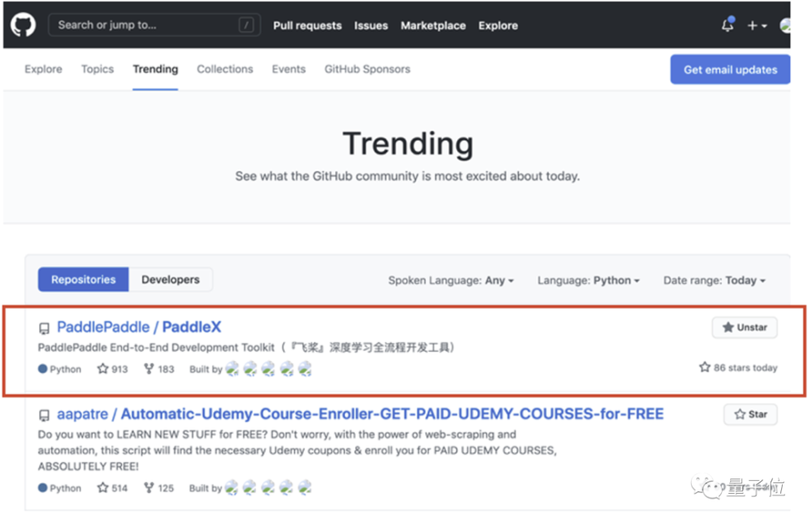Select the Repositories view toggle

[83, 279]
